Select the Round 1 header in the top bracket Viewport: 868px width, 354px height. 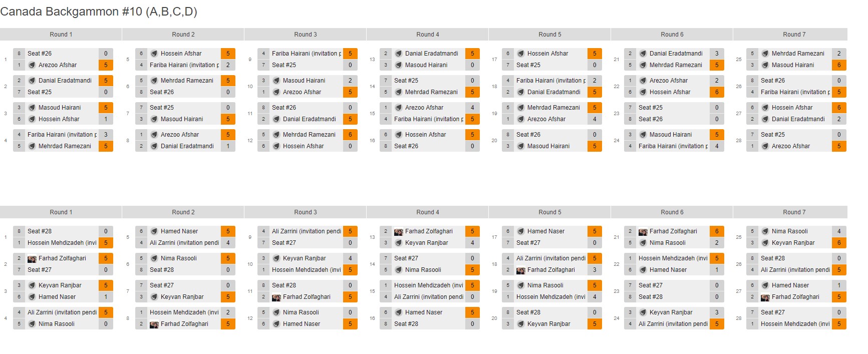coord(61,35)
